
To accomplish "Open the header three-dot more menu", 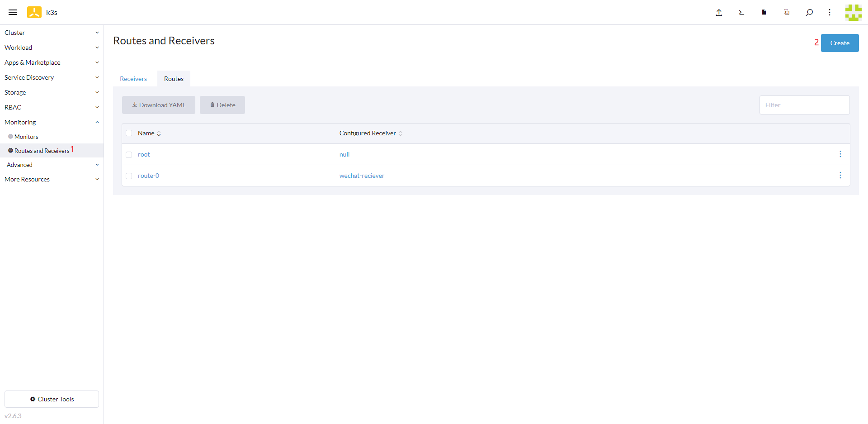I will click(x=830, y=12).
